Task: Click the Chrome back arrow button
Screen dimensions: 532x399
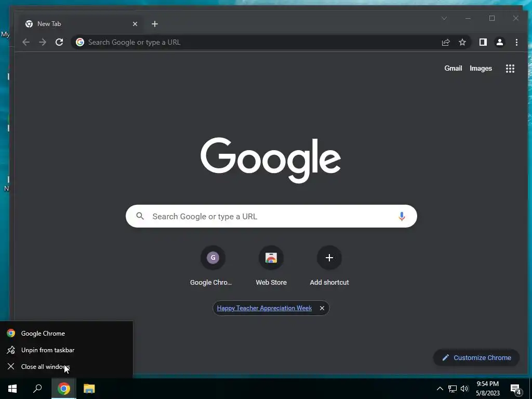Action: pos(26,42)
